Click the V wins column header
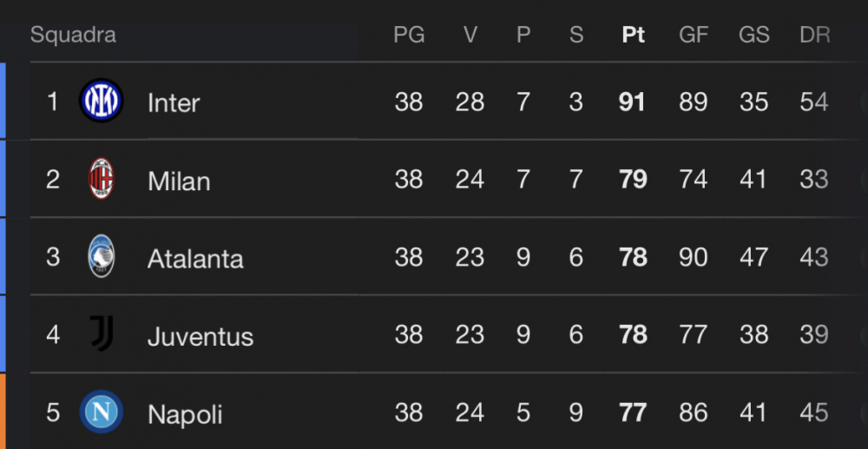 point(470,35)
